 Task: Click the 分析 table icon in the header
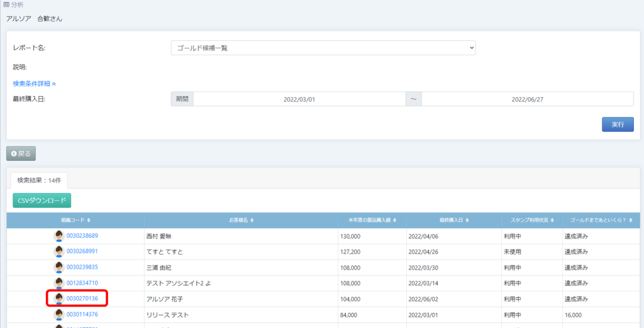[x=6, y=5]
